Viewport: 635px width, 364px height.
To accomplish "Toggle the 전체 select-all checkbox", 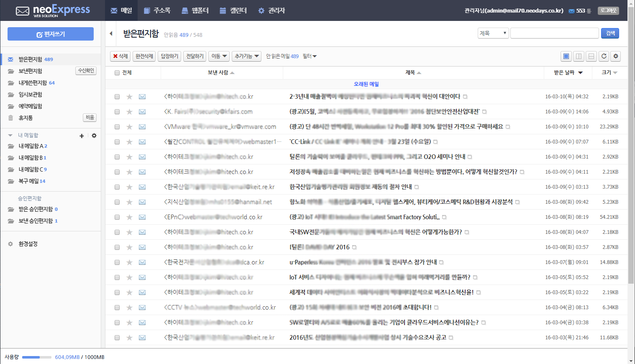I will point(117,73).
